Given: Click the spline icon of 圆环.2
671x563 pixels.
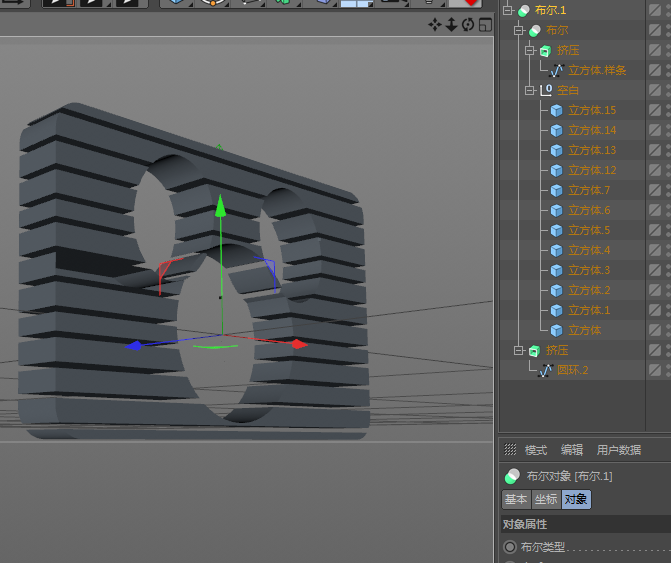Looking at the screenshot, I should (x=545, y=370).
